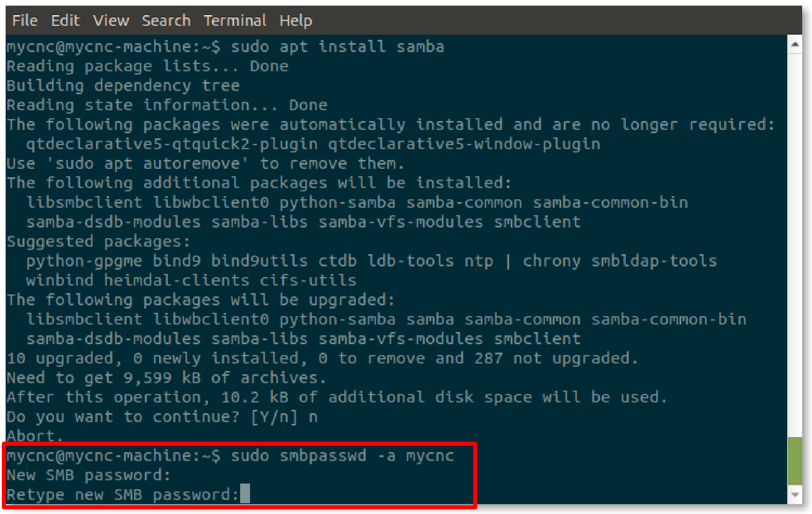812x514 pixels.
Task: Click the 'Need to get 9,599 kB' line
Action: pyautogui.click(x=166, y=378)
